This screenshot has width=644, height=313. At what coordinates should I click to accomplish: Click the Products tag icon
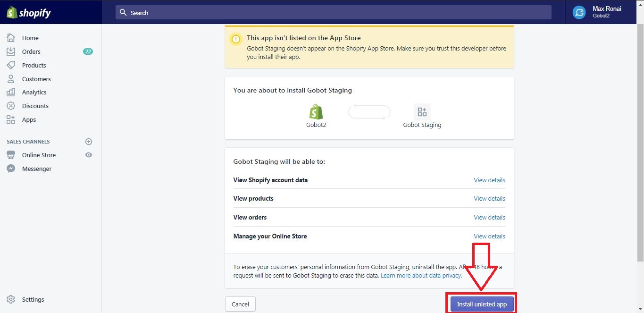(11, 65)
